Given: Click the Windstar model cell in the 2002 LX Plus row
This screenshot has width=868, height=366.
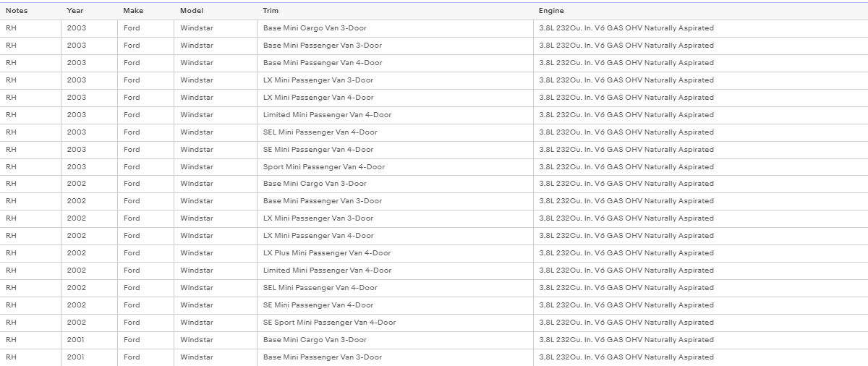Looking at the screenshot, I should point(216,253).
